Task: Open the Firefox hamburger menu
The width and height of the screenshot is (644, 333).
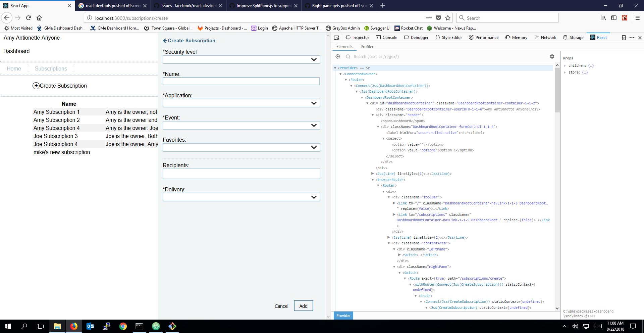Action: pyautogui.click(x=637, y=18)
